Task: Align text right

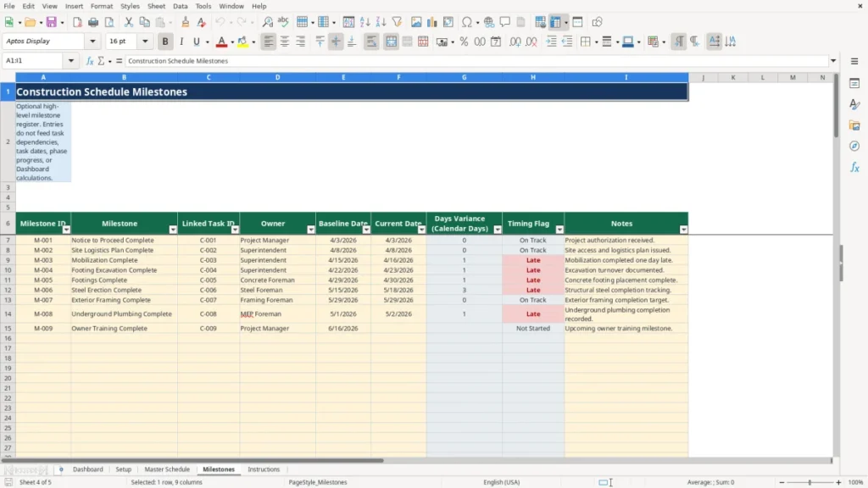Action: (x=301, y=42)
